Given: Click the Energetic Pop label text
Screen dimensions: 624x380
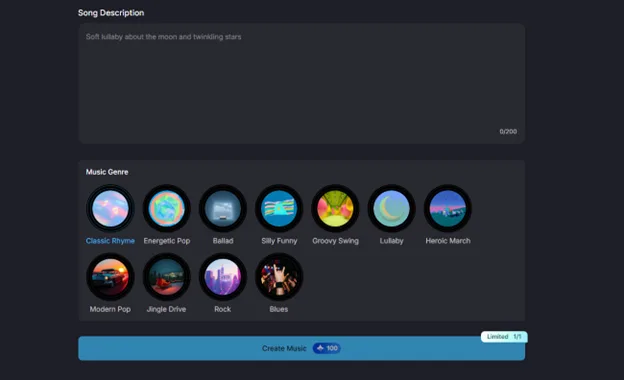Looking at the screenshot, I should (167, 241).
